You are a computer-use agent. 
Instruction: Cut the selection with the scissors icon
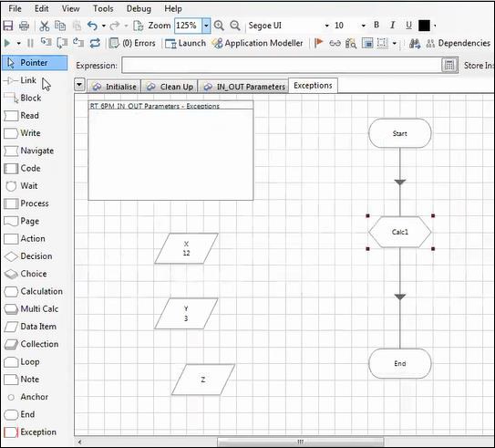pyautogui.click(x=44, y=26)
